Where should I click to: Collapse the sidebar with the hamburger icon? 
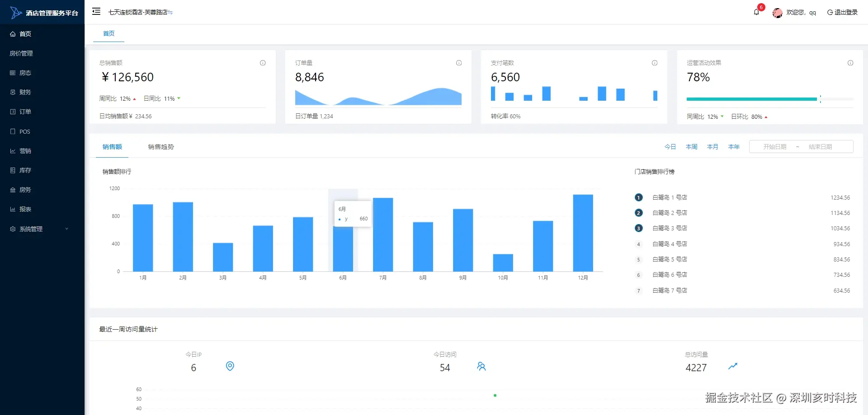(96, 12)
